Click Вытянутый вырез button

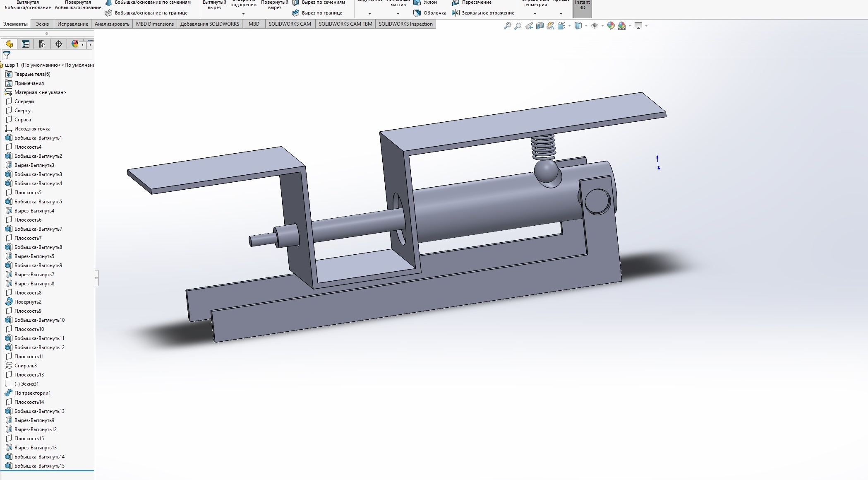click(214, 5)
